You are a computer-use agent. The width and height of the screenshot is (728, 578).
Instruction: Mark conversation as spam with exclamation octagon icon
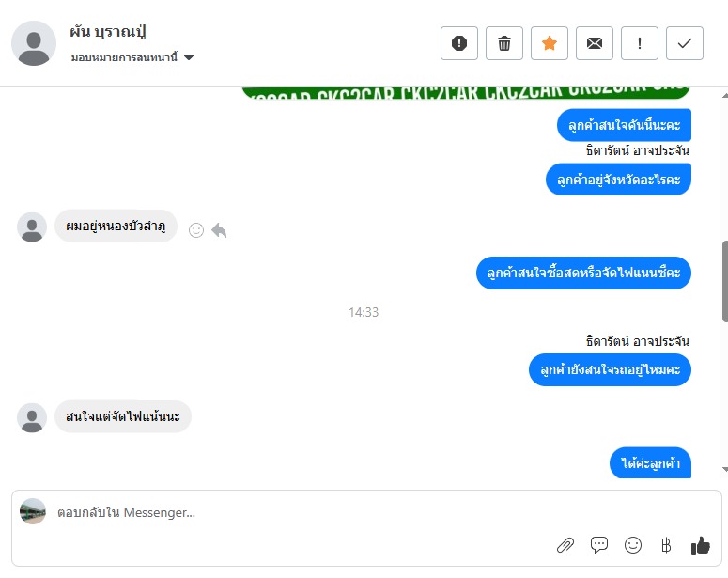tap(458, 43)
